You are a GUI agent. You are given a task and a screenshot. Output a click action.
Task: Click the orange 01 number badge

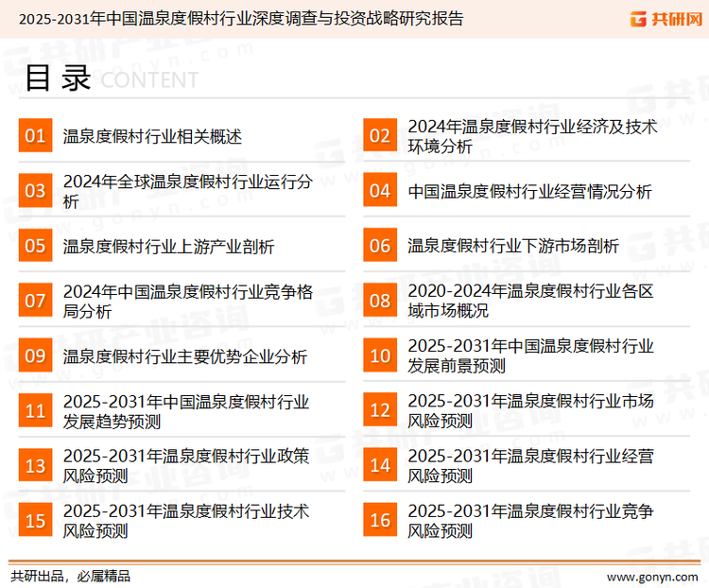[35, 135]
